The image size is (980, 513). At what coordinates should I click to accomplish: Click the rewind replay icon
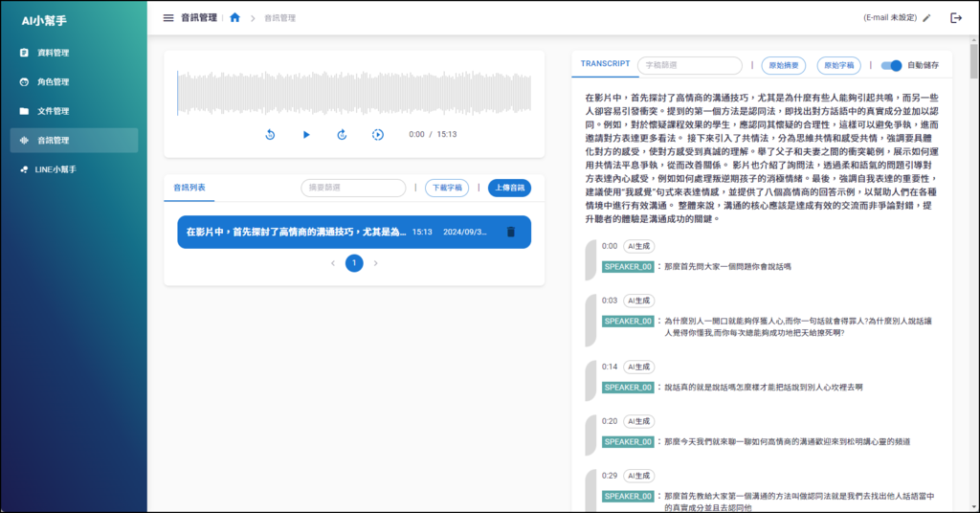click(270, 134)
